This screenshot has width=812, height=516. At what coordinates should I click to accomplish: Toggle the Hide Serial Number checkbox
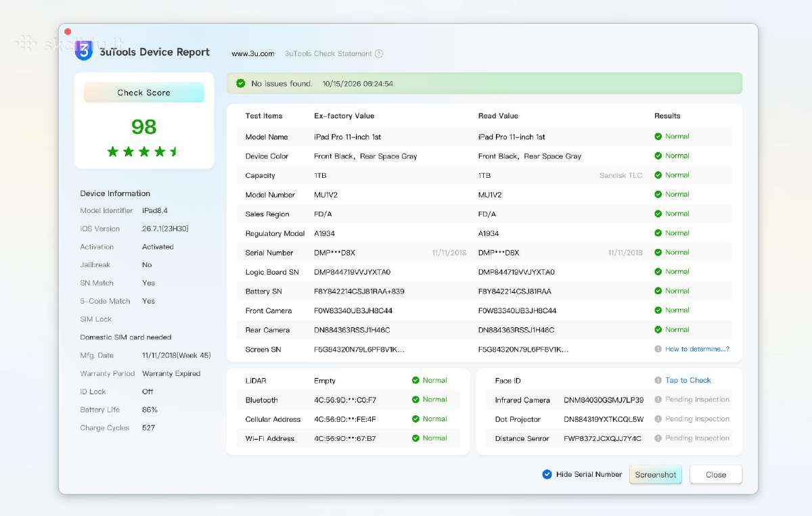click(x=547, y=475)
